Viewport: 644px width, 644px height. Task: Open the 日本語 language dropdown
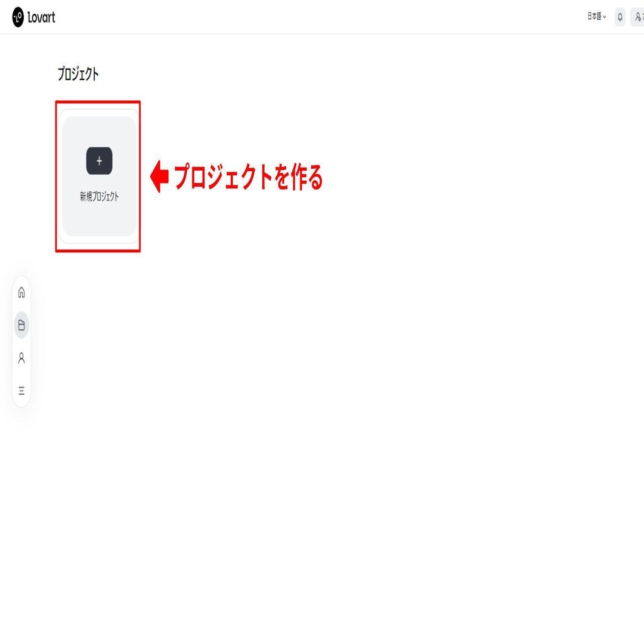click(597, 17)
